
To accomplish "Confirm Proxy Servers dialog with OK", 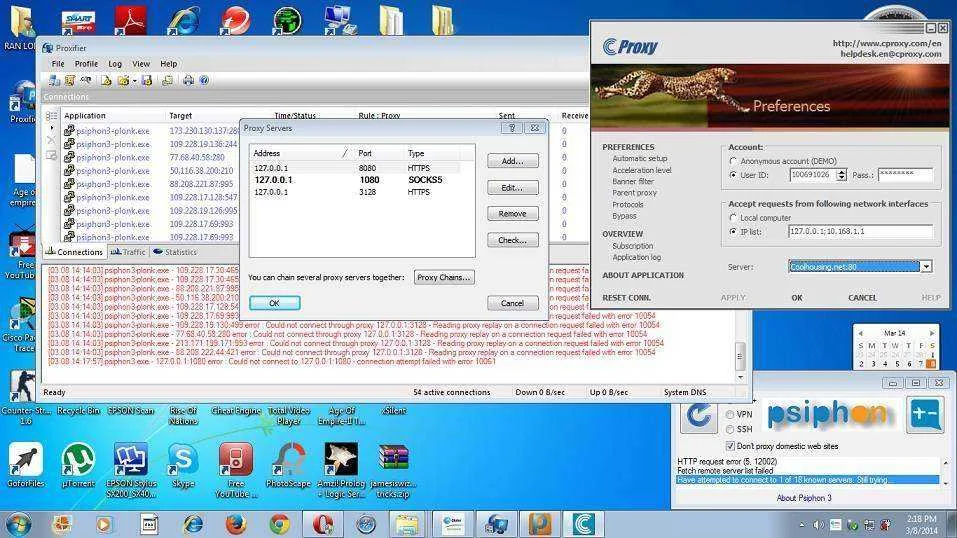I will point(275,303).
